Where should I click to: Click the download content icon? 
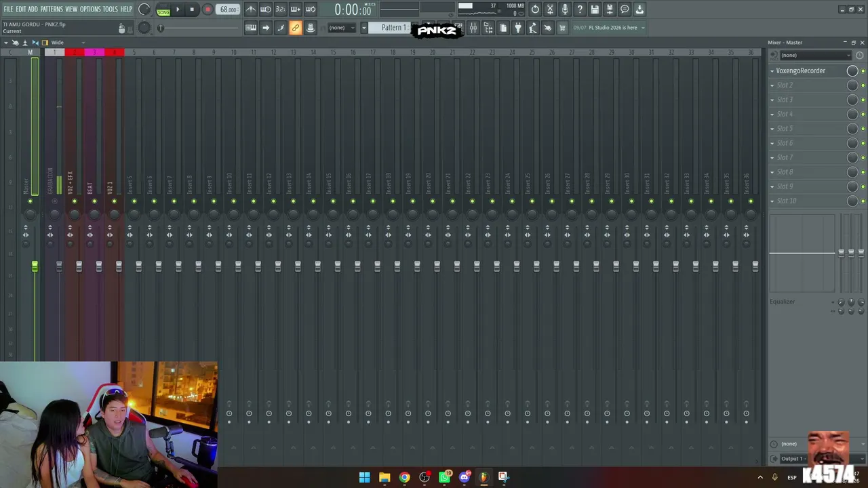click(x=639, y=9)
